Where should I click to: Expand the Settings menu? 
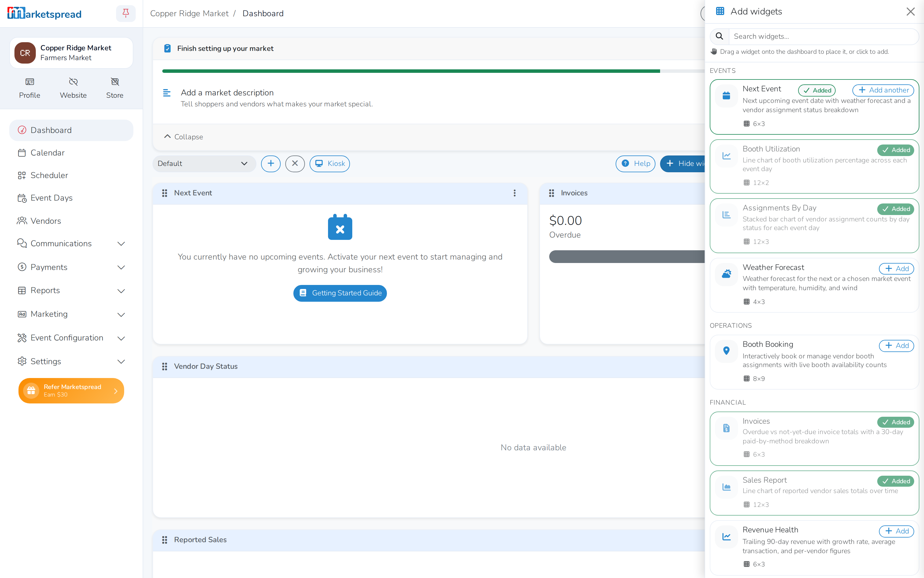(x=71, y=361)
